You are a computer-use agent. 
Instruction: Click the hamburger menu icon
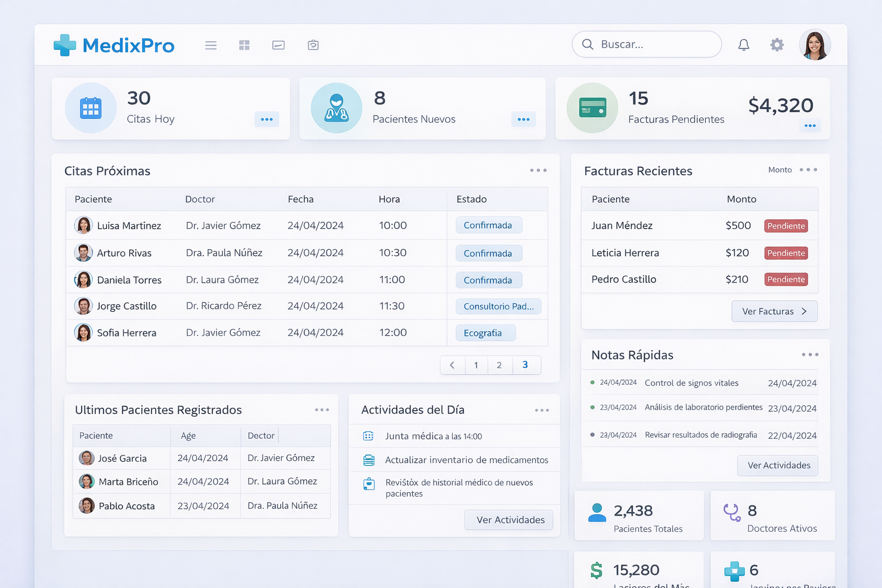(211, 45)
